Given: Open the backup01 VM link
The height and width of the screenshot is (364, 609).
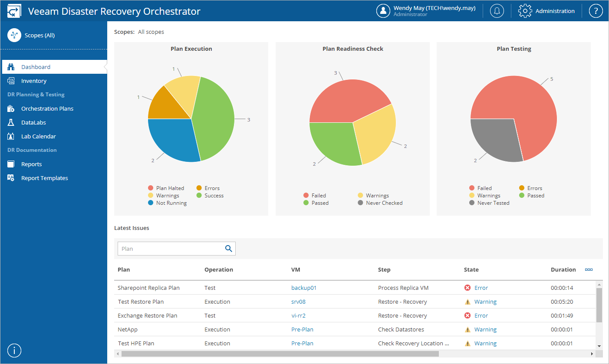Looking at the screenshot, I should 304,288.
